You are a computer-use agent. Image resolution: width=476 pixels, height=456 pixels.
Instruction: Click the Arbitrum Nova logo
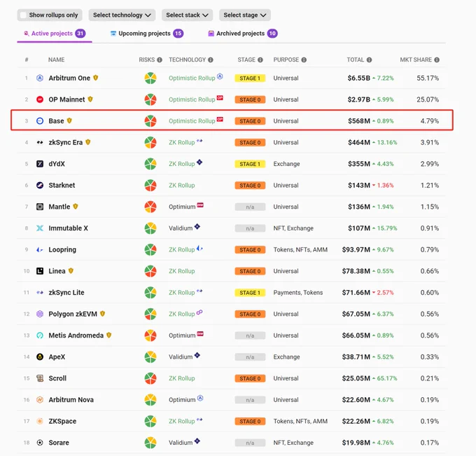coord(40,400)
